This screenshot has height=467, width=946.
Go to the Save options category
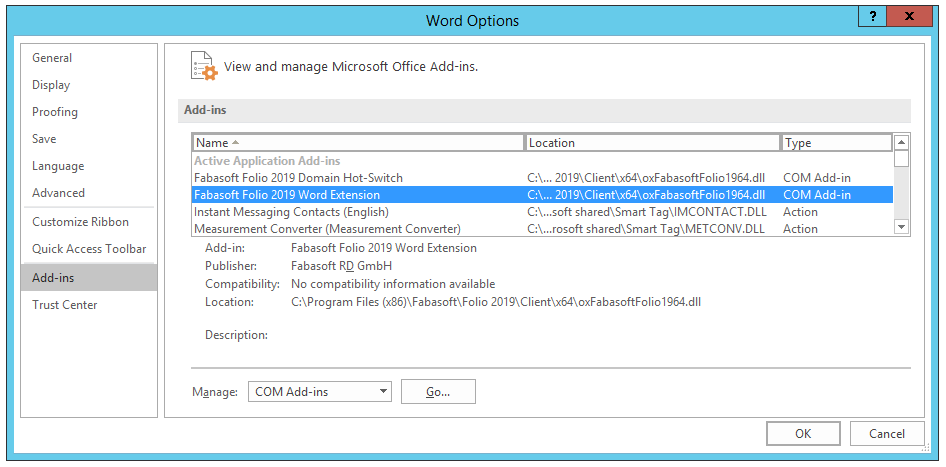click(x=44, y=139)
